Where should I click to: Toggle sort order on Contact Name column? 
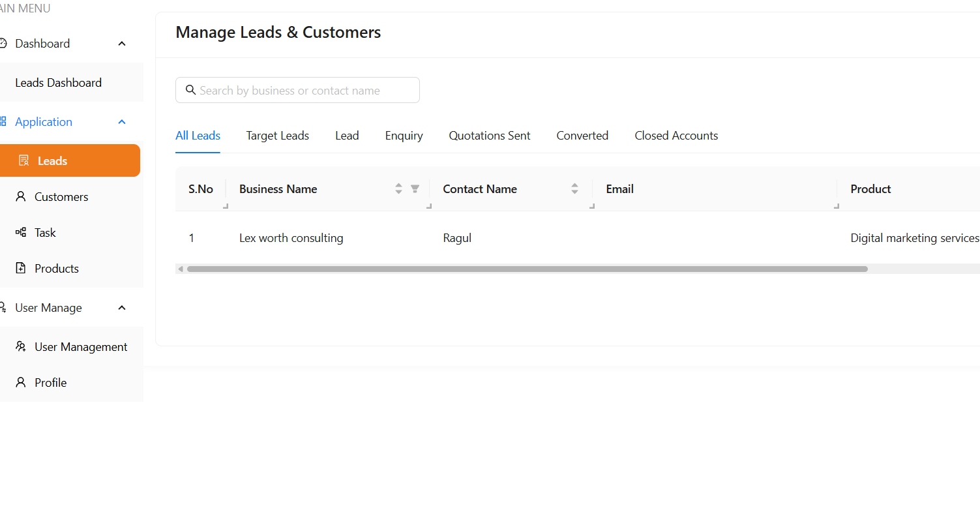coord(574,188)
